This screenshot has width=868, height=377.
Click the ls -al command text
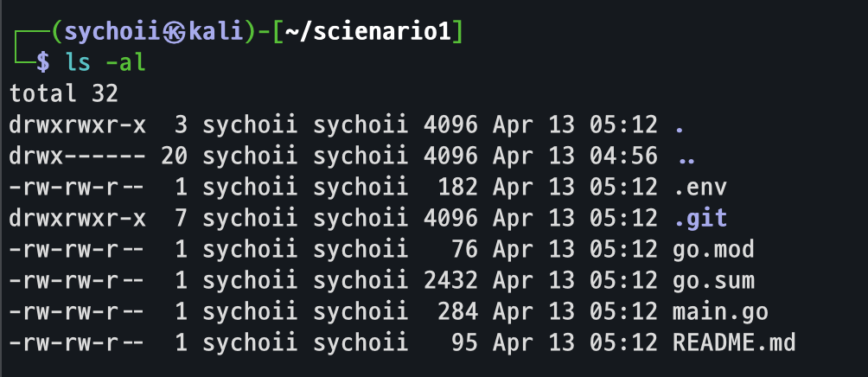(105, 62)
